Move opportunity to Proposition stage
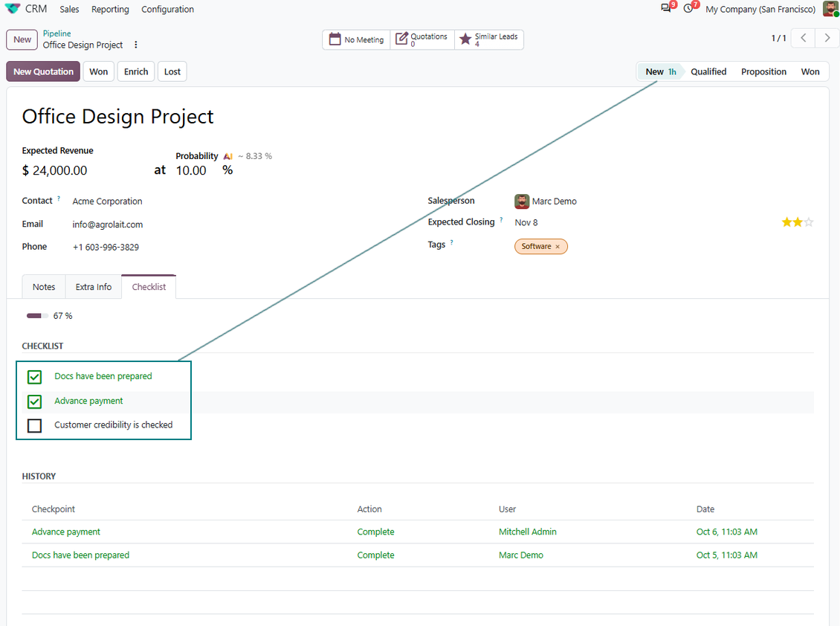 pos(763,72)
